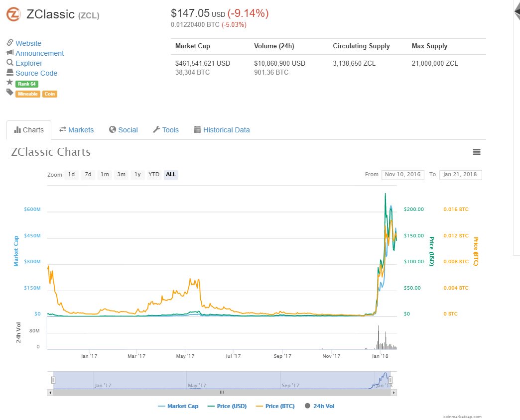This screenshot has width=520, height=420.
Task: Set chart zoom to ALL
Action: 171,175
